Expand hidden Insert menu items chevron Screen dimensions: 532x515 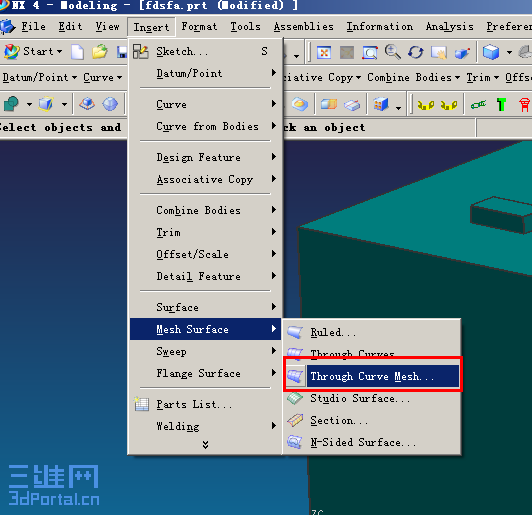pos(205,444)
